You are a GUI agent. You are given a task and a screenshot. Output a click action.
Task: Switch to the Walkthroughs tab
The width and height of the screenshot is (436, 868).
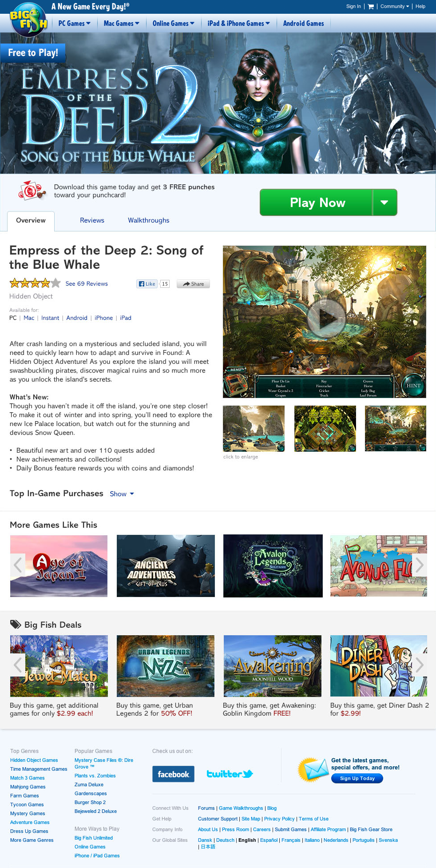pos(149,220)
